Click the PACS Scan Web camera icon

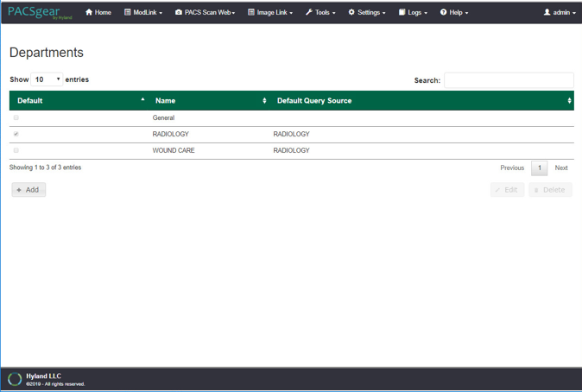[x=179, y=13]
